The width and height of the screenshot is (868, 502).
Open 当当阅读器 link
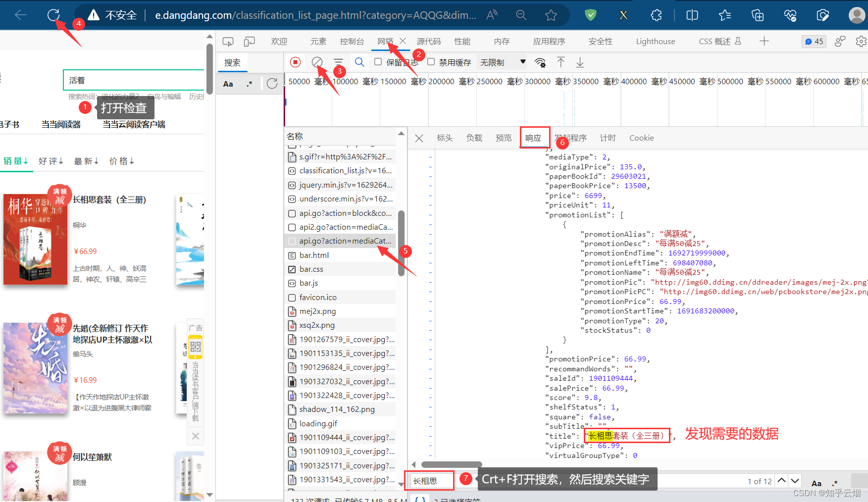61,124
